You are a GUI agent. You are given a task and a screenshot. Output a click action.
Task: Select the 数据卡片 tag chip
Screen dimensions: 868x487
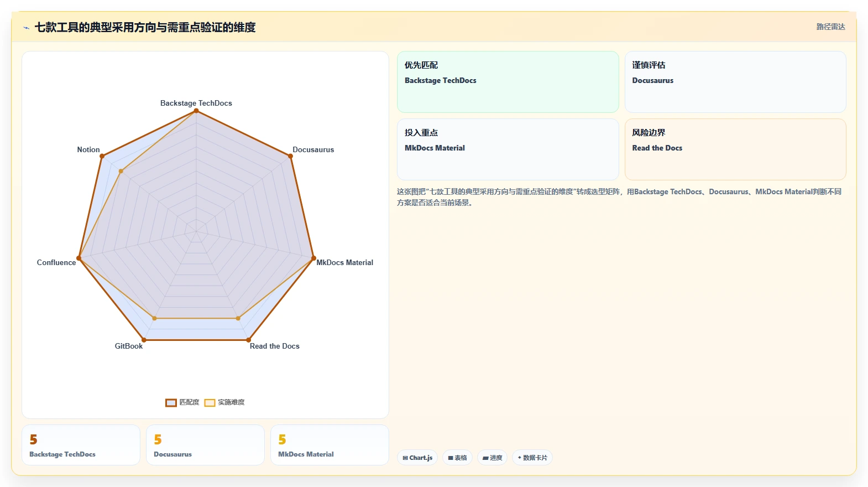(x=532, y=458)
